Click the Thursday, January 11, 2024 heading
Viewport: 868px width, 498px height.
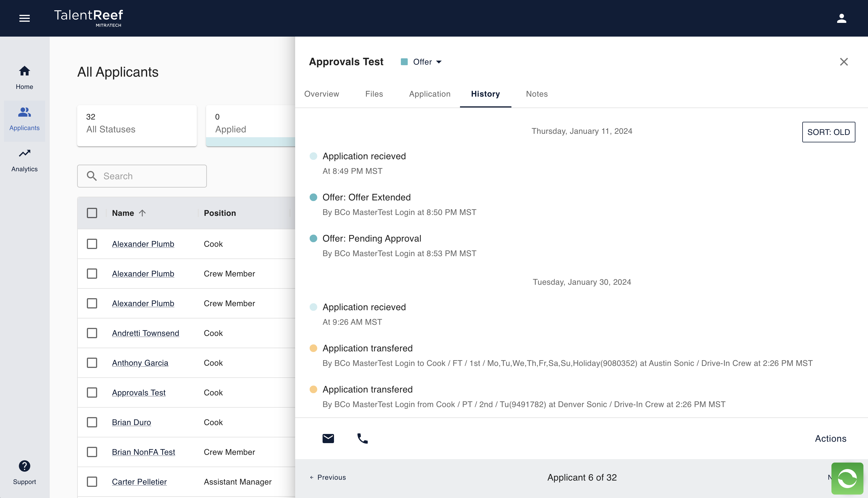(582, 131)
